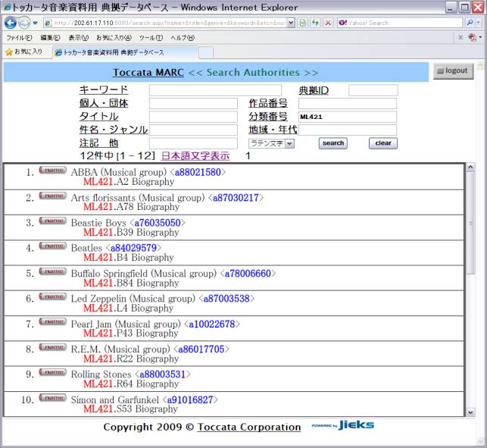Image resolution: width=487 pixels, height=448 pixels.
Task: Click the logout button
Action: pyautogui.click(x=453, y=71)
